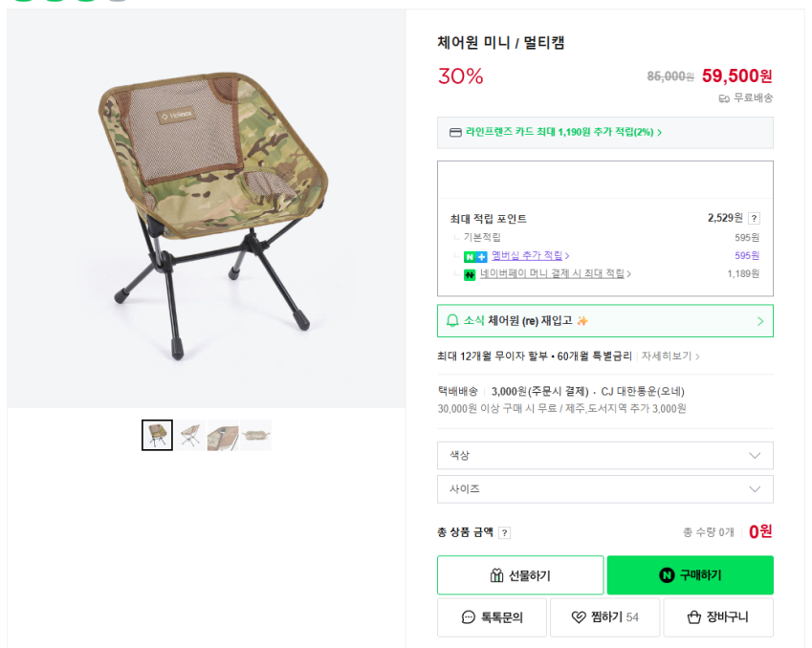Open the 색상 color dropdown
812x648 pixels.
pyautogui.click(x=604, y=456)
